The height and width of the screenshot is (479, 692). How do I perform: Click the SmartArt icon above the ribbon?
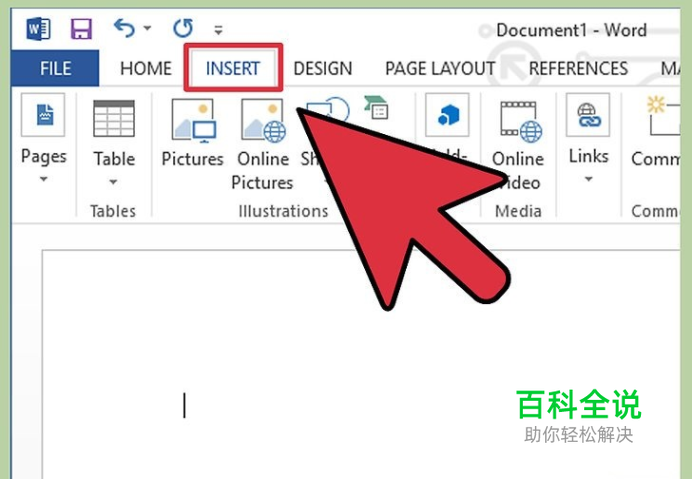(376, 108)
